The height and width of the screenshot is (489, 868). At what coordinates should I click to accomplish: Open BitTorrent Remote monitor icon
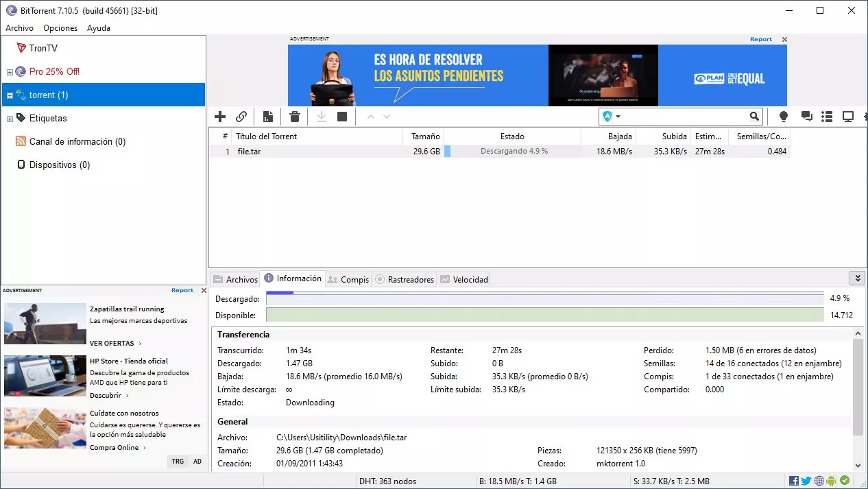[847, 117]
